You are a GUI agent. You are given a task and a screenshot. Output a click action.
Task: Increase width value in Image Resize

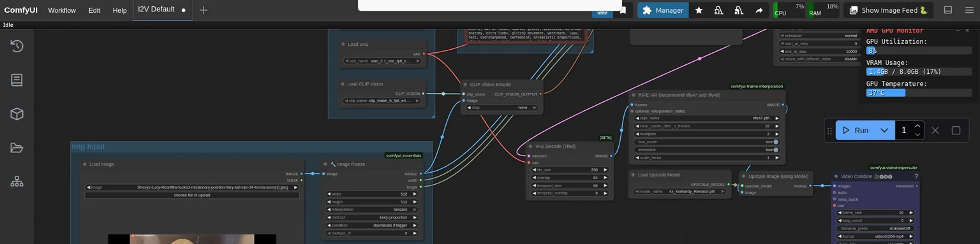(x=415, y=194)
